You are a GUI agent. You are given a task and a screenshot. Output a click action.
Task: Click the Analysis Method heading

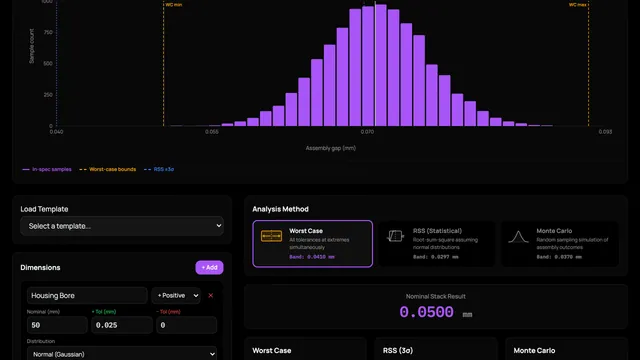pos(280,209)
